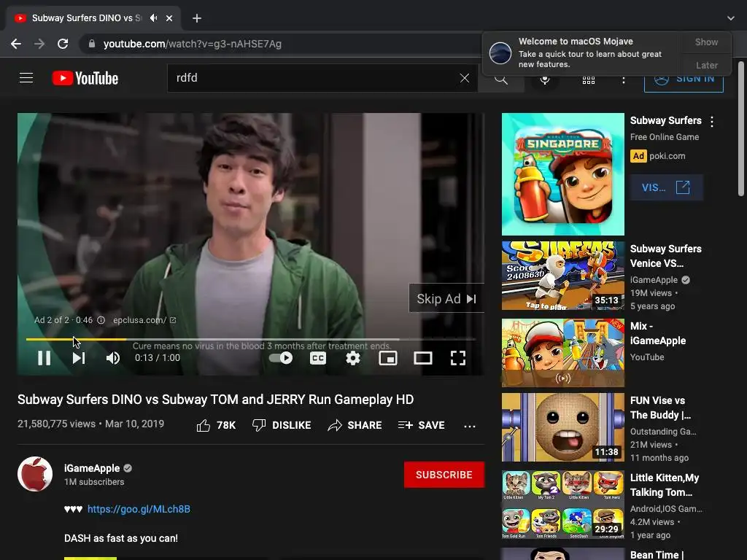Pause the video with the pause button
The width and height of the screenshot is (747, 560).
pos(44,357)
